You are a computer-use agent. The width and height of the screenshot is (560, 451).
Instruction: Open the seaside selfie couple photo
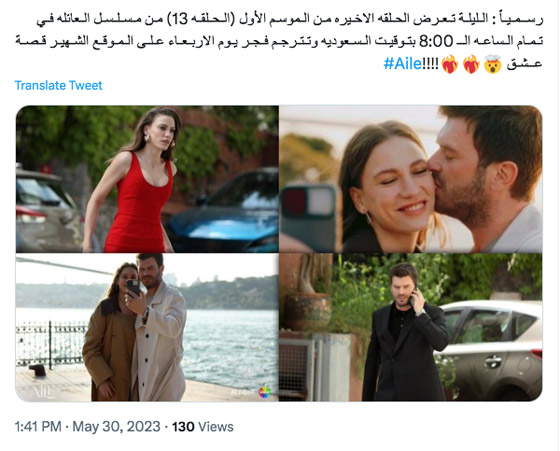coord(147,327)
